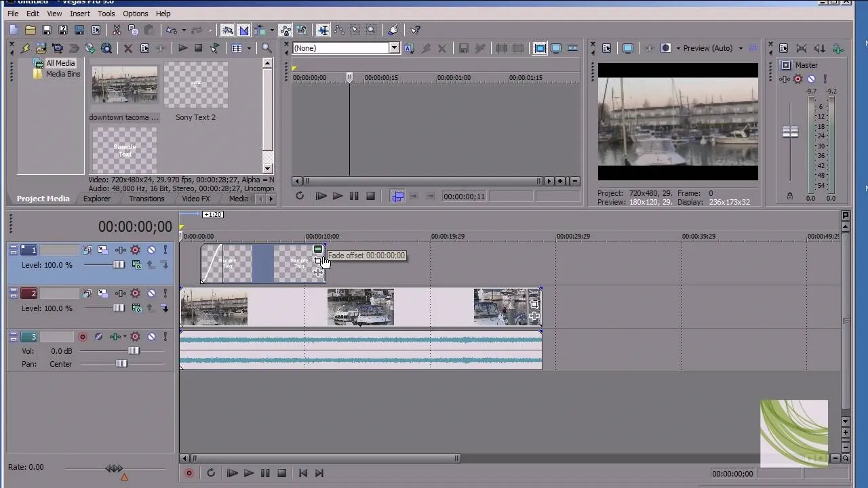Switch to the Video FX tab
This screenshot has height=488, width=868.
coord(195,199)
